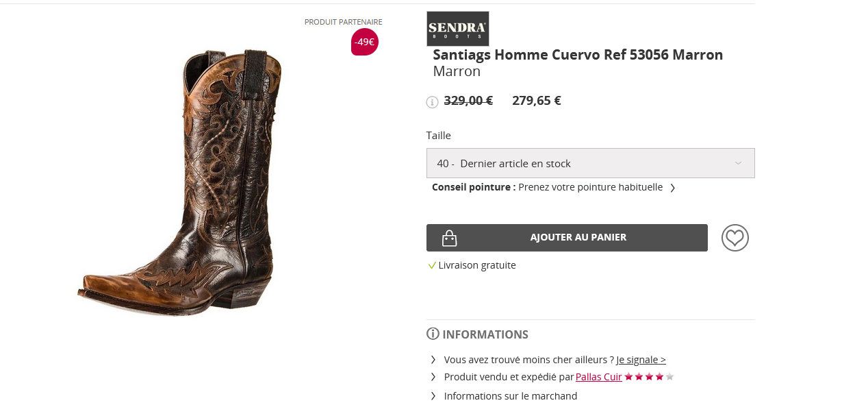This screenshot has width=868, height=405.
Task: Click the Produit Partenaire label
Action: 343,22
